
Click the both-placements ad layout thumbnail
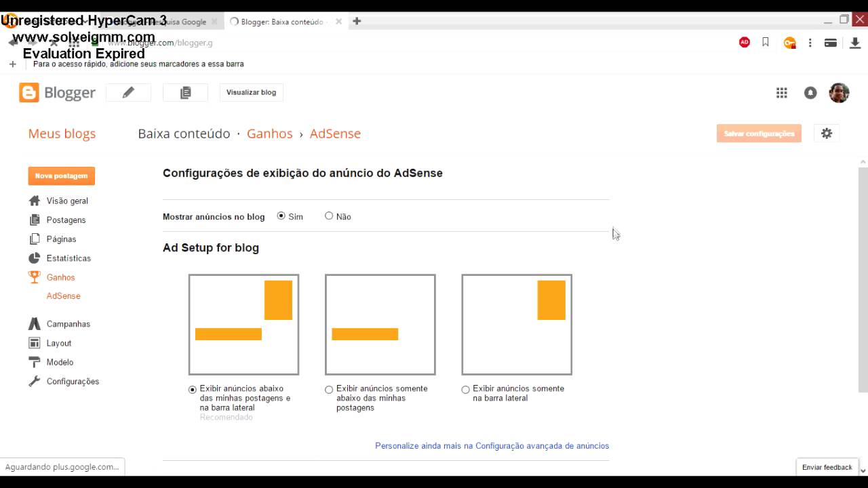[x=243, y=325]
